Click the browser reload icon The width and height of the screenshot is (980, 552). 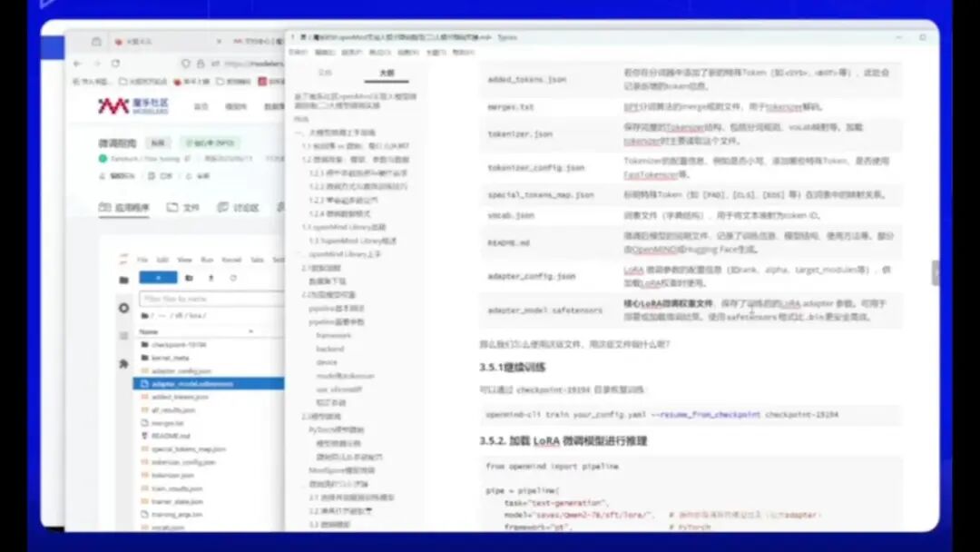[x=115, y=64]
